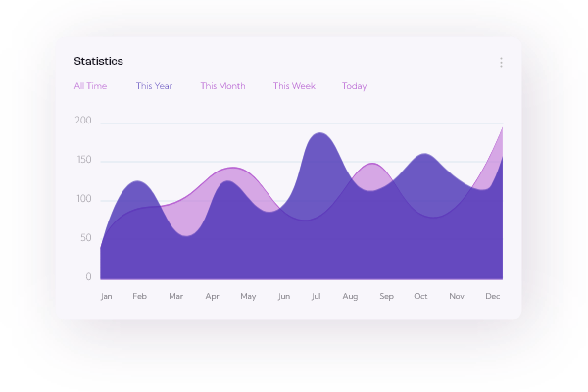Viewport: 588px width, 392px height.
Task: Select the All Time tab
Action: point(90,86)
